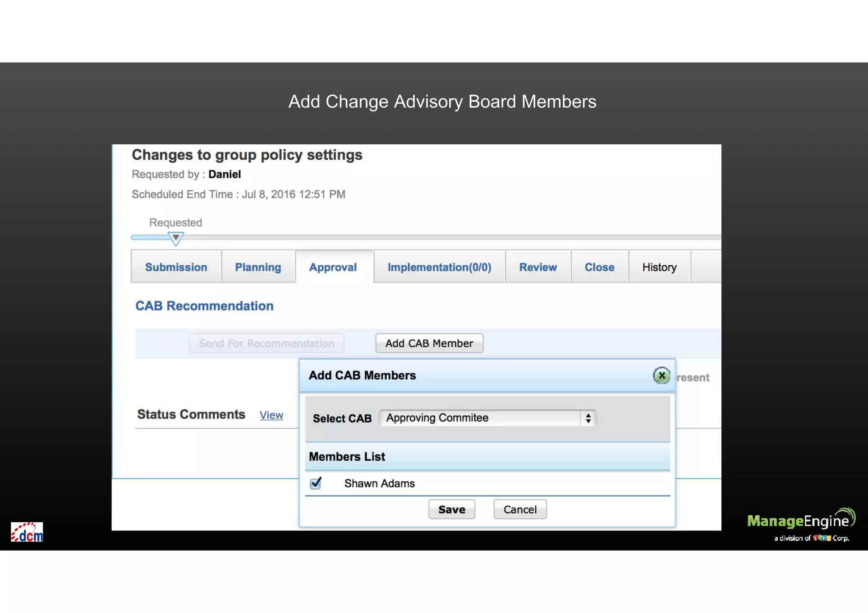868x613 pixels.
Task: Click the Shawn Adams name
Action: point(379,483)
